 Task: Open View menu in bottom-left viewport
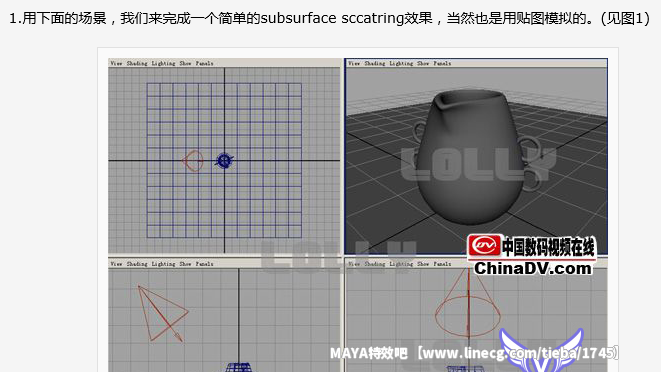coord(116,264)
